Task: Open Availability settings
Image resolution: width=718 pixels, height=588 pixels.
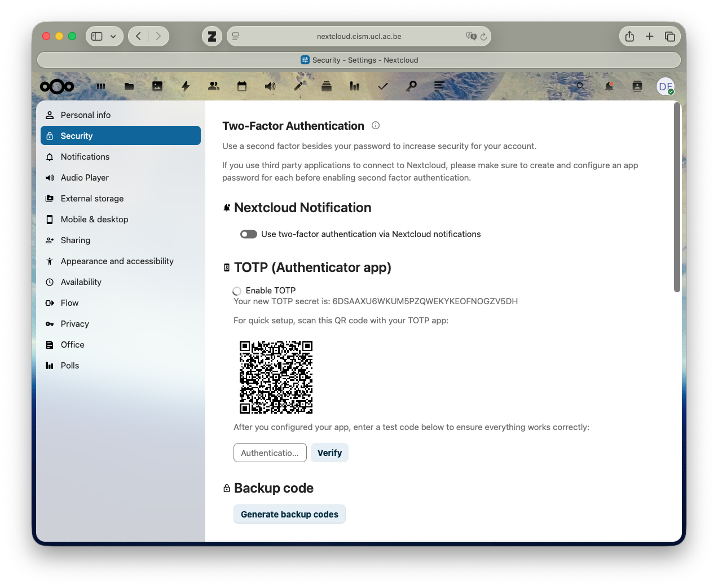Action: (x=121, y=282)
